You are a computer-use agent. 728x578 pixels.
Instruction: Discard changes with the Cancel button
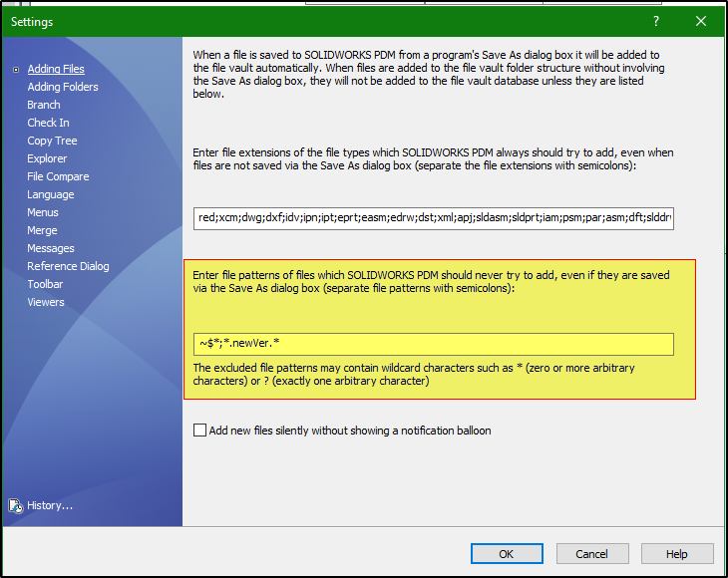click(x=592, y=554)
